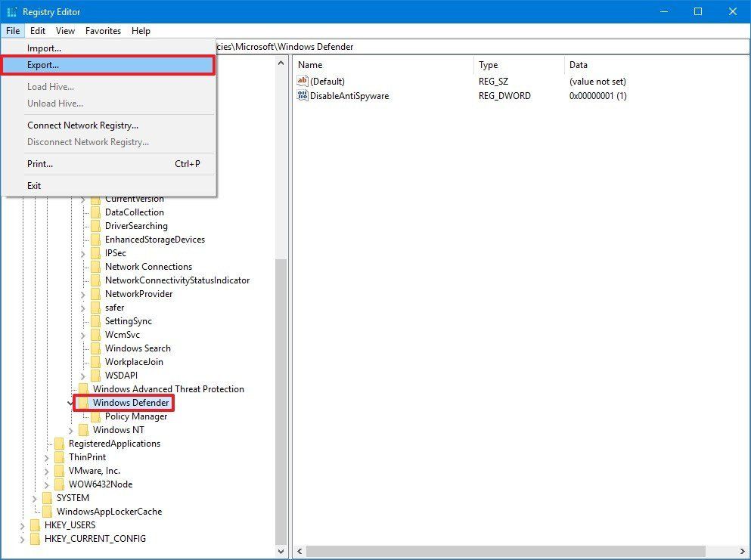
Task: Click the tree scrollbar down arrow
Action: pyautogui.click(x=281, y=550)
